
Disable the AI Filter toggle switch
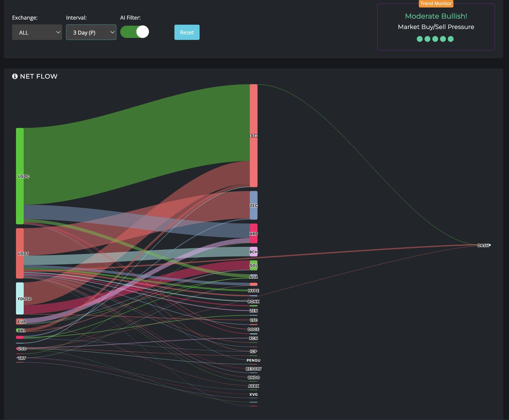[x=135, y=32]
